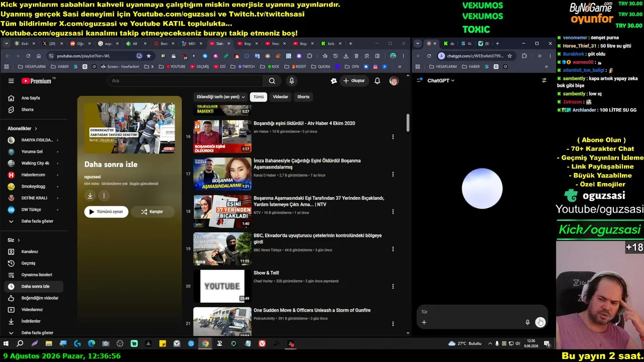
Task: Switch to the X (20) browser tab
Action: tap(52, 44)
